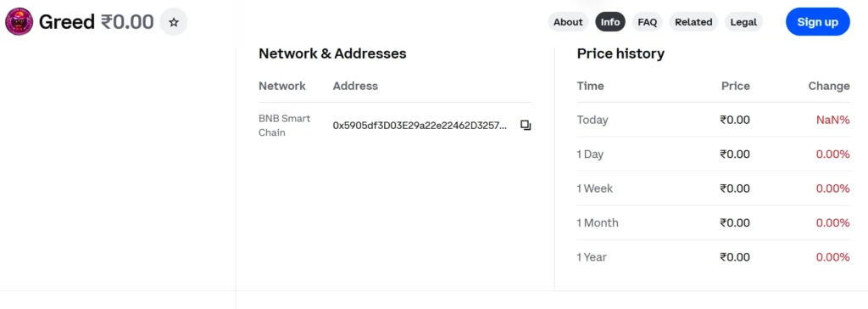Click the Network & Addresses heading

point(332,53)
